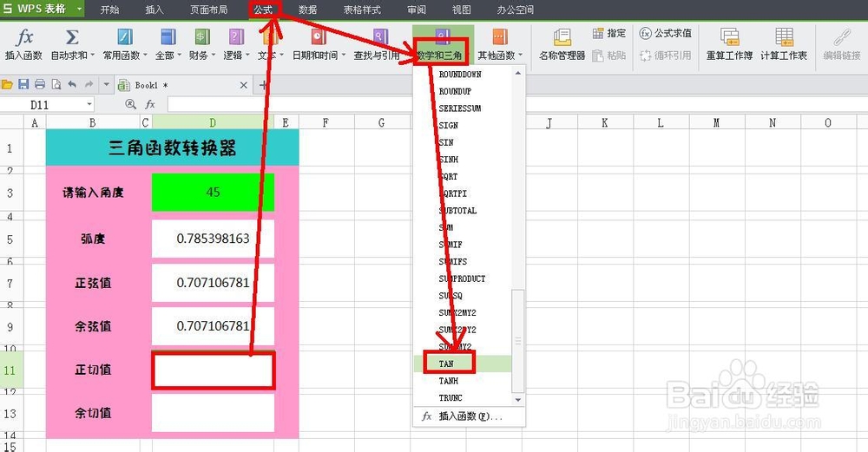Open the 表格样式 ribbon tab
The image size is (868, 452).
[x=362, y=10]
